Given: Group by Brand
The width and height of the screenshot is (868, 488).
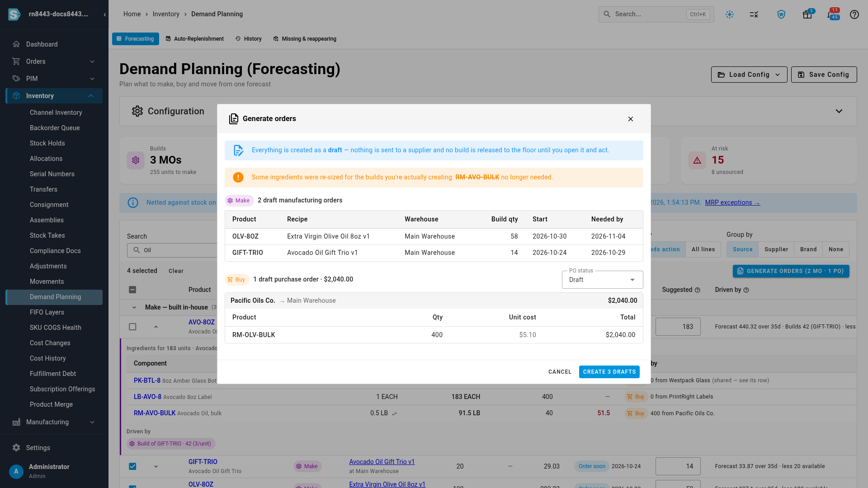Looking at the screenshot, I should (x=808, y=249).
